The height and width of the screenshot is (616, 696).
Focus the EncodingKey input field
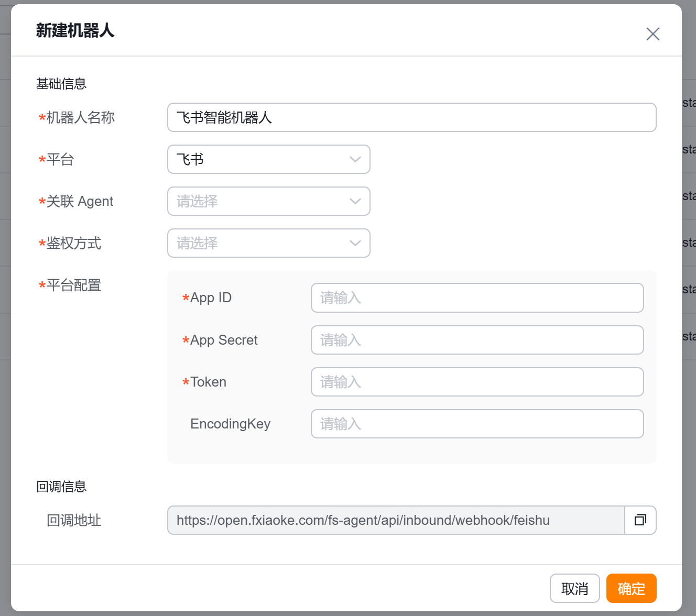(477, 424)
